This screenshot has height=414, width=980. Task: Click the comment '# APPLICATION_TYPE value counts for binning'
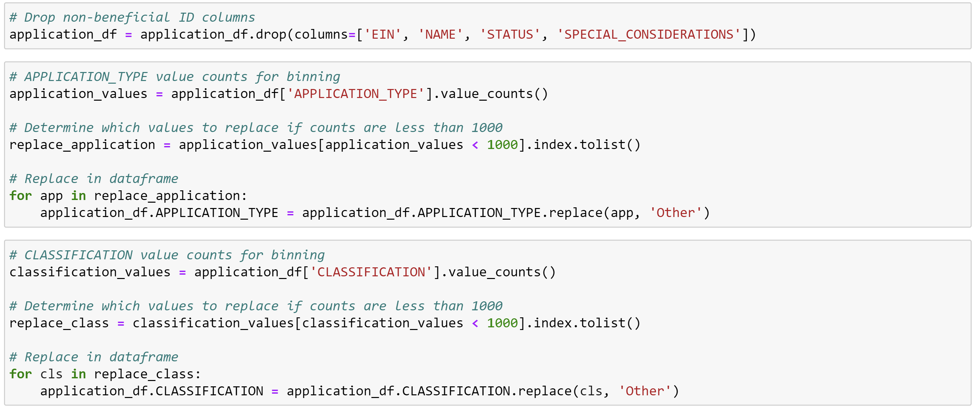[175, 77]
